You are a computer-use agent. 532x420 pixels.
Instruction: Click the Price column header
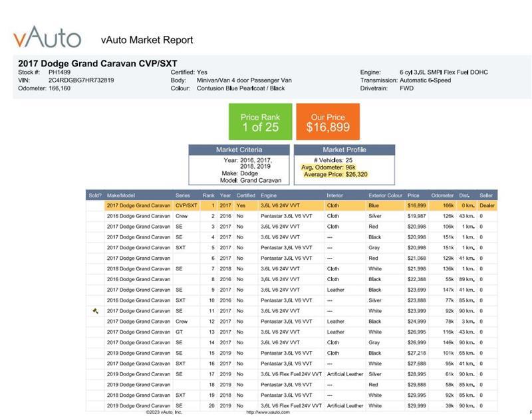(413, 195)
